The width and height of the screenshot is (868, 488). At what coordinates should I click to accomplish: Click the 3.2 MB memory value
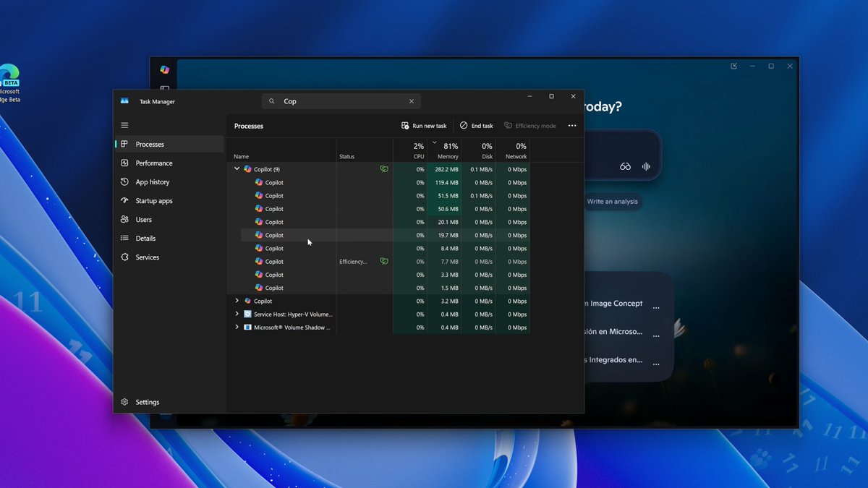(449, 301)
